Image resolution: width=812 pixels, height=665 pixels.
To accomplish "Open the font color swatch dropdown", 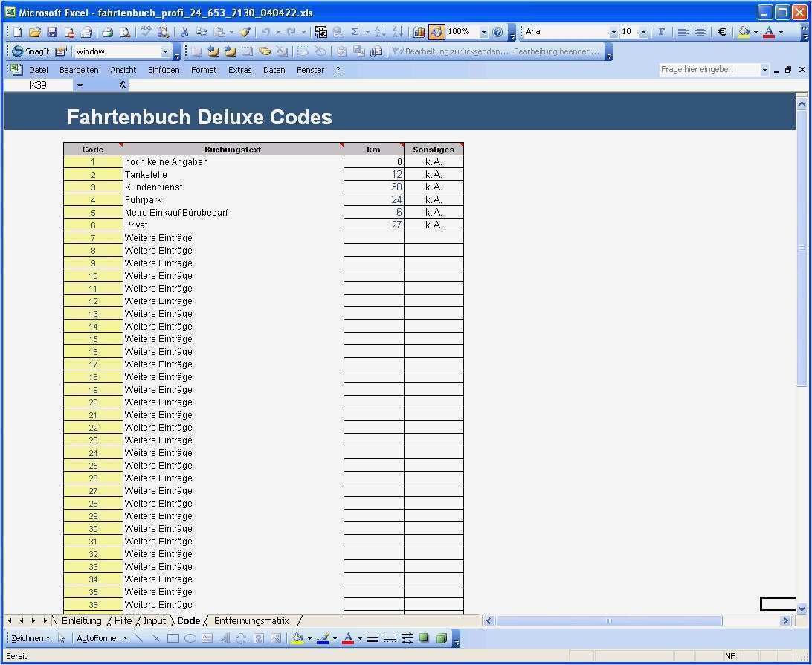I will pos(780,31).
